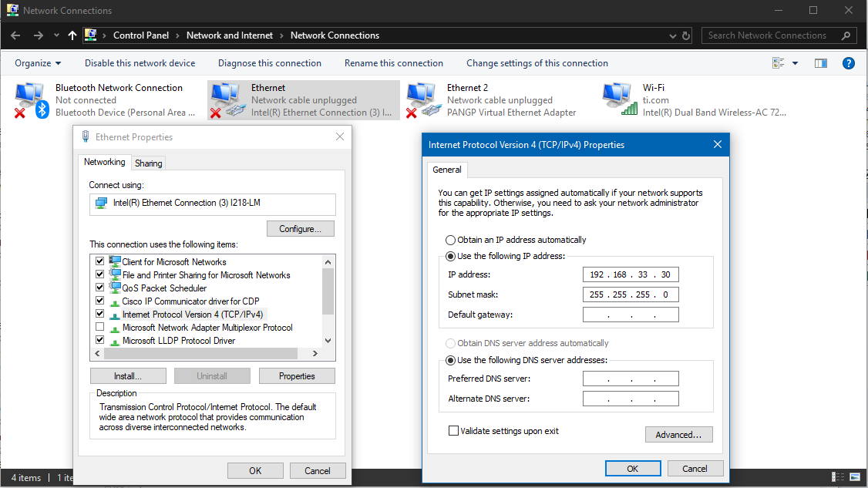Image resolution: width=868 pixels, height=488 pixels.
Task: Close the Ethernet Properties dialog
Action: click(340, 136)
